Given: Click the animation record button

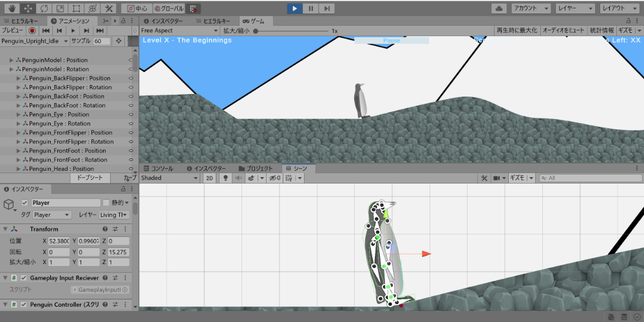Looking at the screenshot, I should [32, 30].
